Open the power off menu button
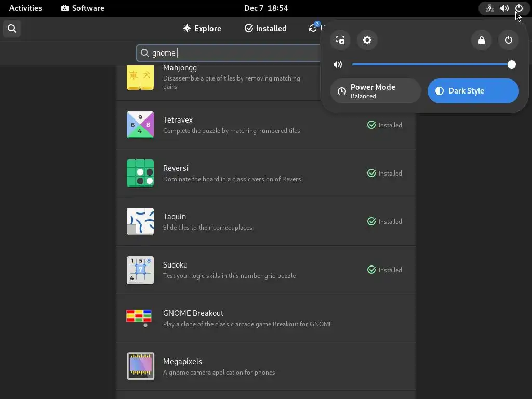Image resolution: width=532 pixels, height=399 pixels. (508, 40)
